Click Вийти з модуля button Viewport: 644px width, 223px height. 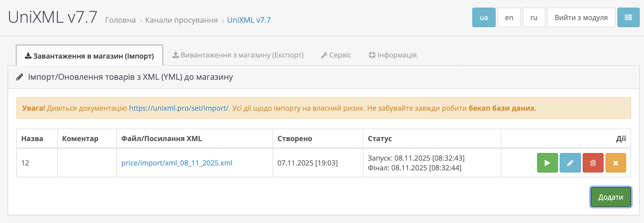click(x=581, y=17)
